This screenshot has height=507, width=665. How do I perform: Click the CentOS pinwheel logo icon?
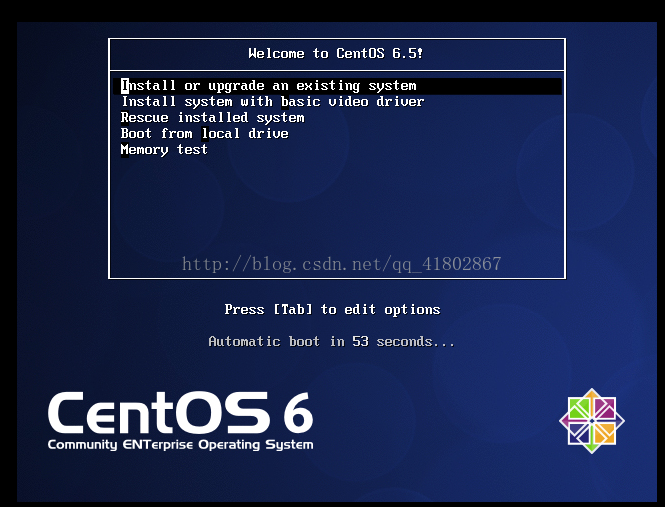click(x=592, y=421)
